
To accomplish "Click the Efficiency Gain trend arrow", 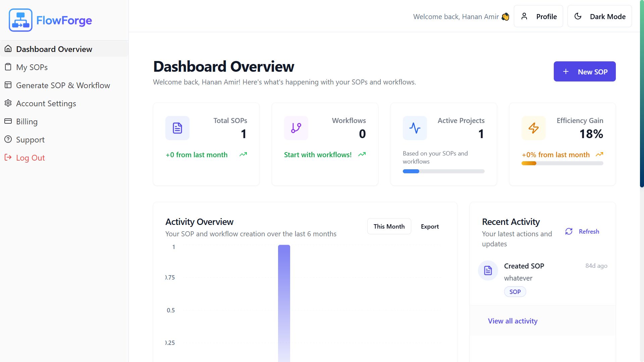I will click(599, 155).
